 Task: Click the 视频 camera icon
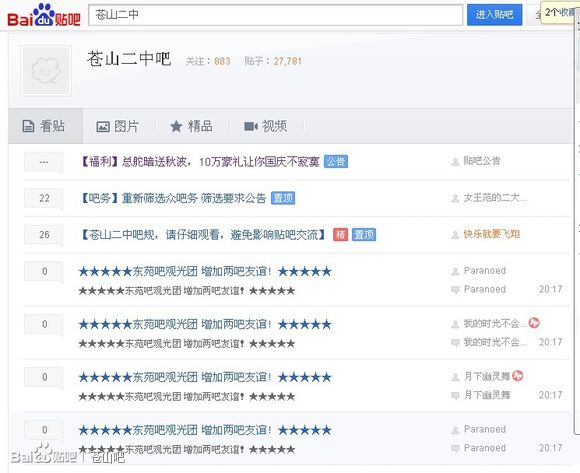[x=251, y=126]
